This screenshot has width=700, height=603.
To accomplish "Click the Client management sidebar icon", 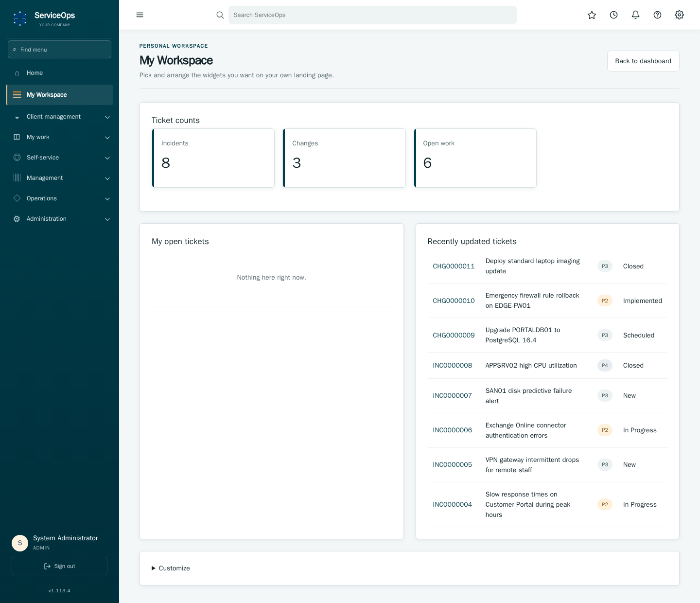I will (17, 117).
